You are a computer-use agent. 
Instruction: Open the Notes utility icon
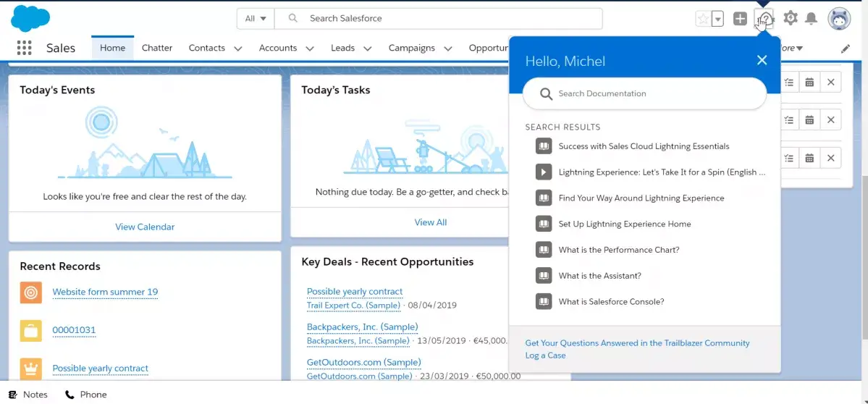click(13, 395)
